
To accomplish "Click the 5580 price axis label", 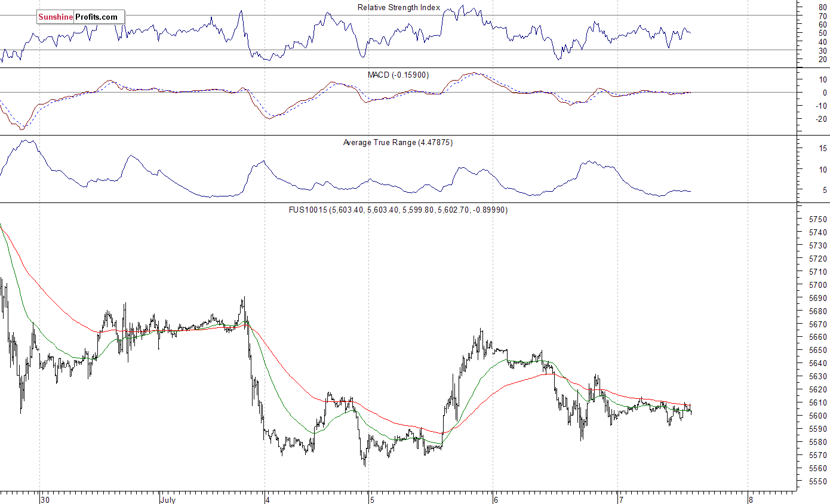I will click(x=817, y=442).
